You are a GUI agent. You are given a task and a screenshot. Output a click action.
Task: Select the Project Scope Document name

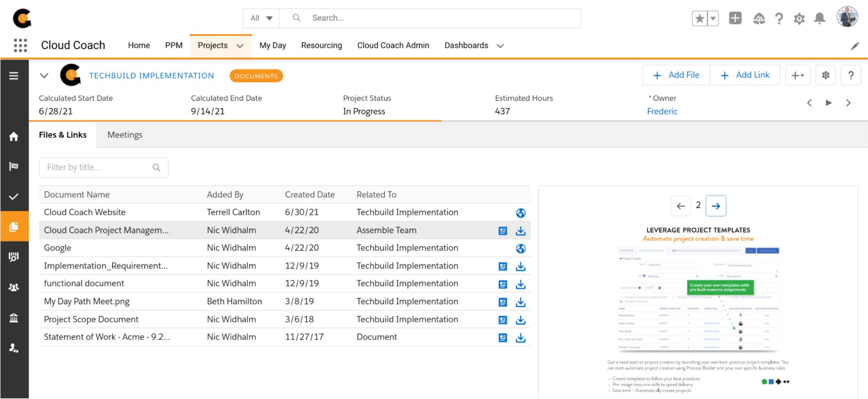tap(91, 319)
